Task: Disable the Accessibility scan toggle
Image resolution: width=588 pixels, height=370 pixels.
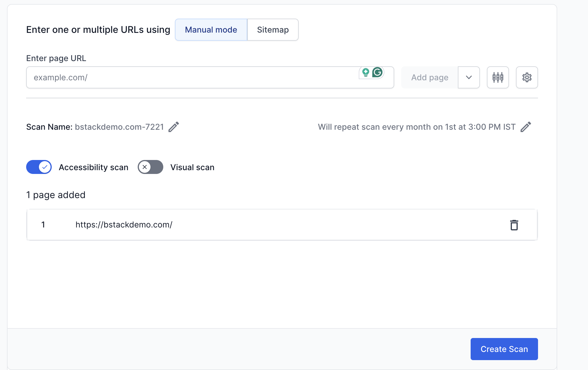Action: (x=39, y=167)
